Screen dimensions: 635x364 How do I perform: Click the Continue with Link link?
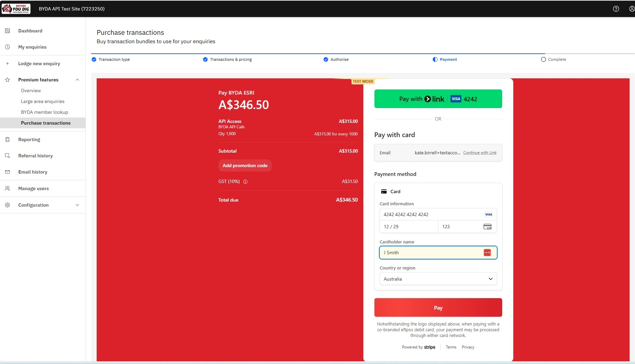[x=480, y=153]
